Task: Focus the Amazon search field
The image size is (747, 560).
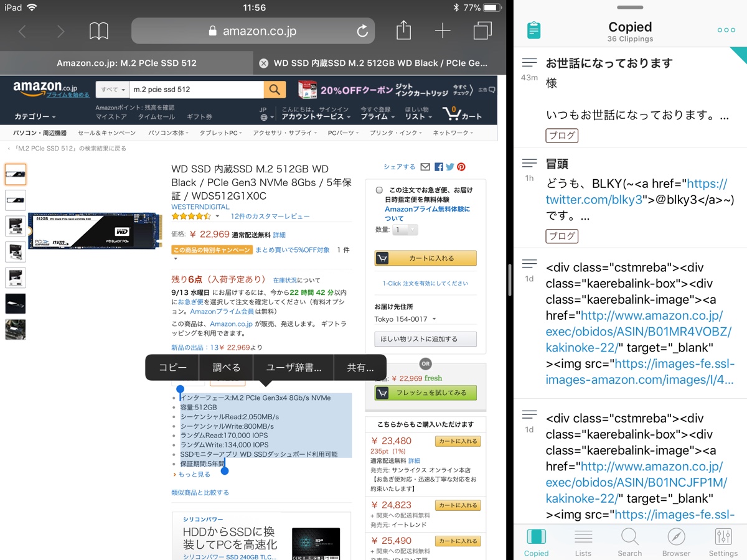Action: pyautogui.click(x=197, y=90)
